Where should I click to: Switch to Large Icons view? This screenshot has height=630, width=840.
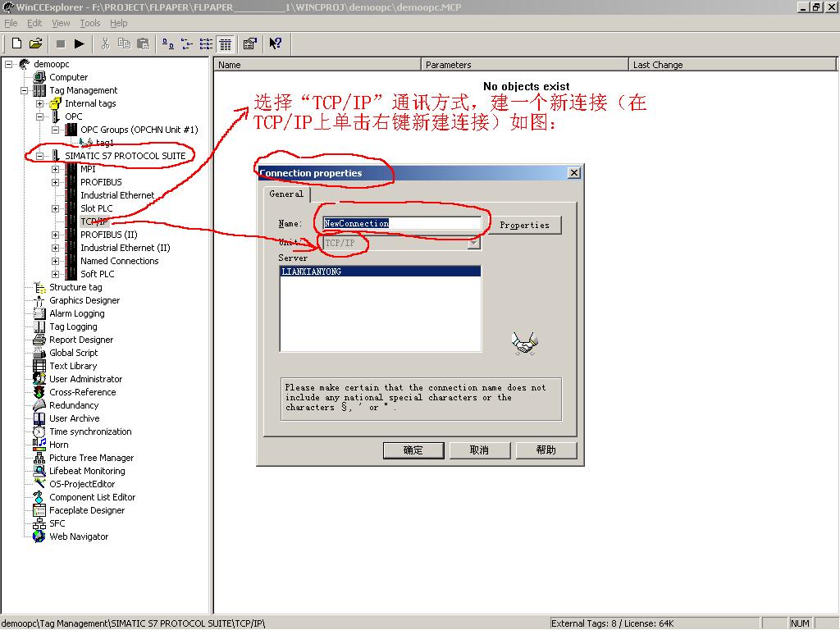[167, 44]
